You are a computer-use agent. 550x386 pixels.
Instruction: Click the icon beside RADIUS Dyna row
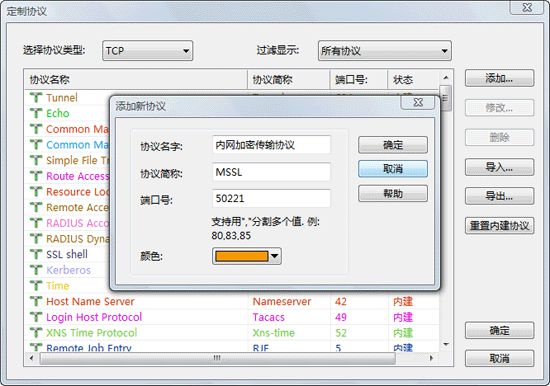(x=36, y=239)
